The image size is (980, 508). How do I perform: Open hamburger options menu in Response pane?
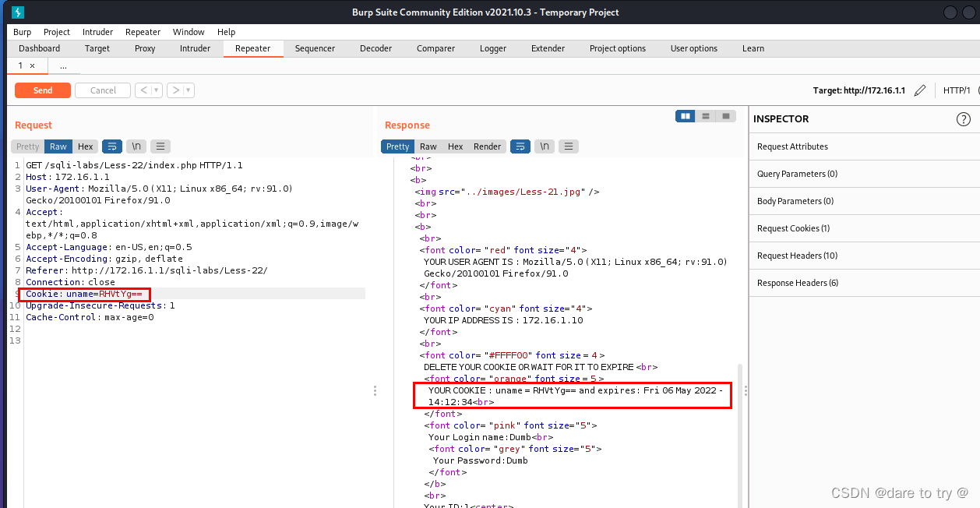pos(569,146)
